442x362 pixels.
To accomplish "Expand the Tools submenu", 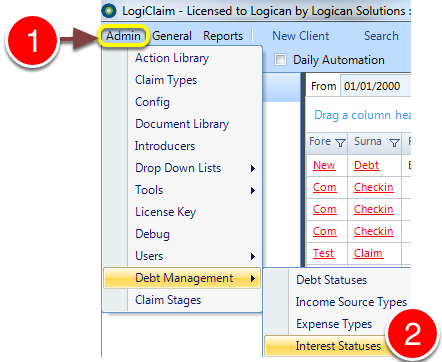I will 182,190.
